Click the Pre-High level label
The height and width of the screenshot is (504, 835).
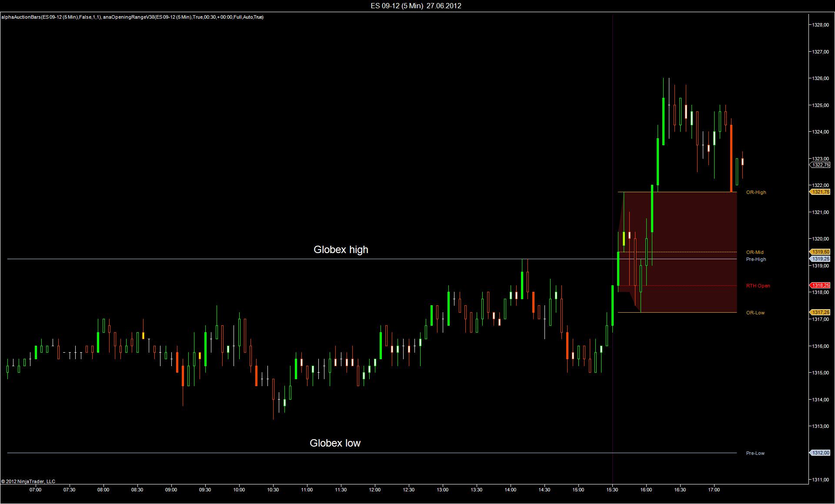point(756,259)
